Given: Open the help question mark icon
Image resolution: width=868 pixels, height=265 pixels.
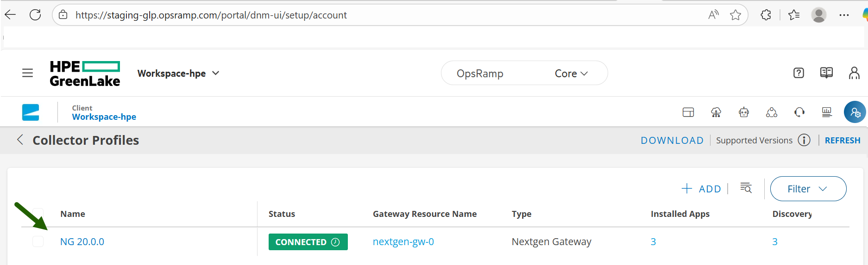Looking at the screenshot, I should 799,73.
